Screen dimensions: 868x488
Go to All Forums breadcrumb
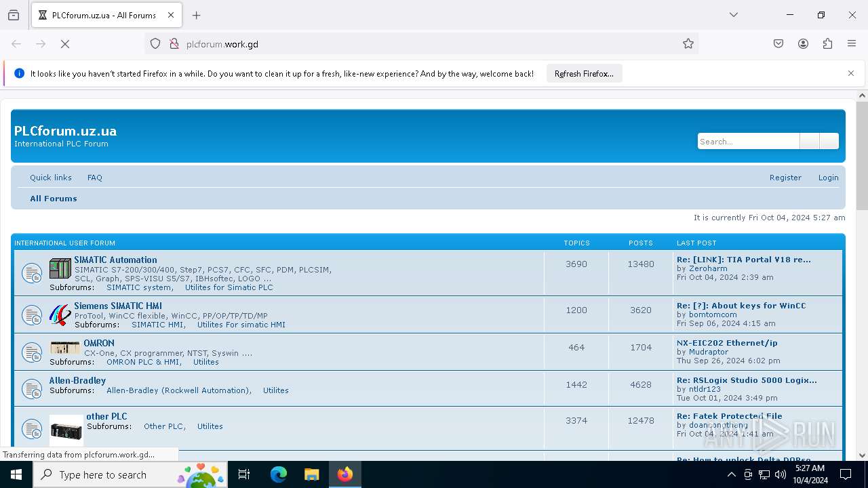point(54,199)
